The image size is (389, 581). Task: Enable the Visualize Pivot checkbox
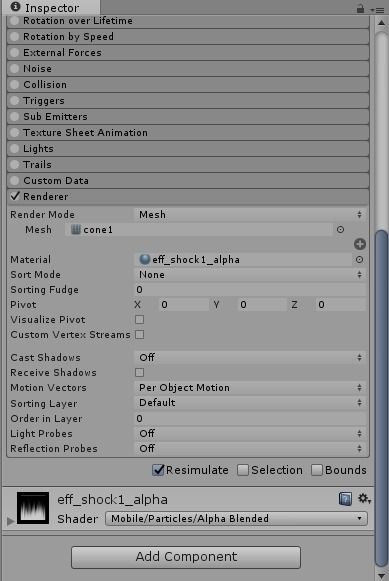pyautogui.click(x=139, y=319)
